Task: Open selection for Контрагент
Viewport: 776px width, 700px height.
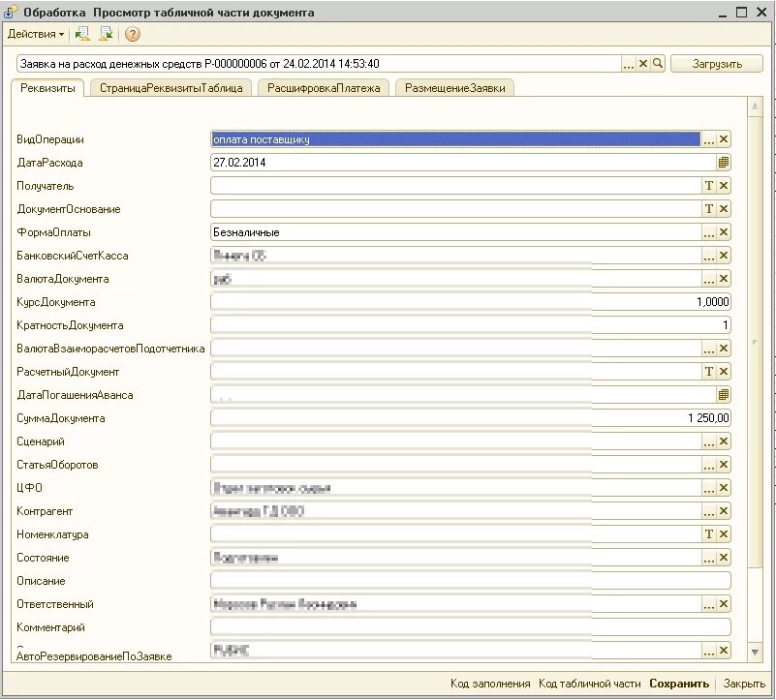Action: pos(709,511)
